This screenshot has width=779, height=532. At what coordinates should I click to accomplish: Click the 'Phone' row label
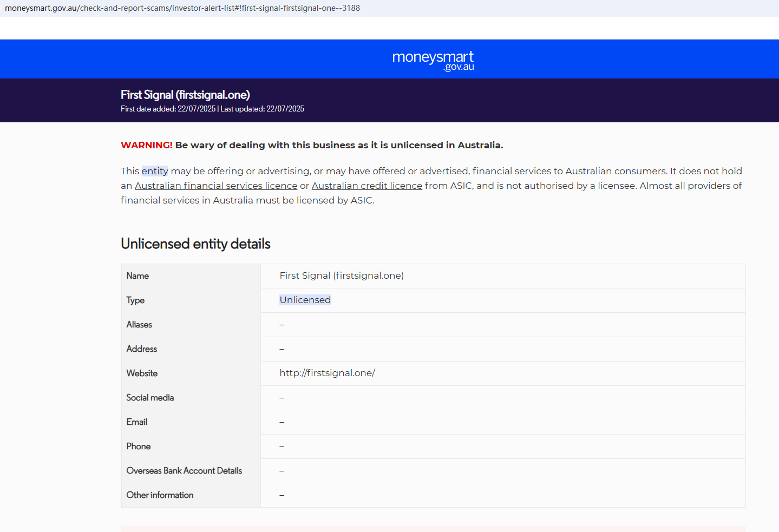[x=139, y=446]
